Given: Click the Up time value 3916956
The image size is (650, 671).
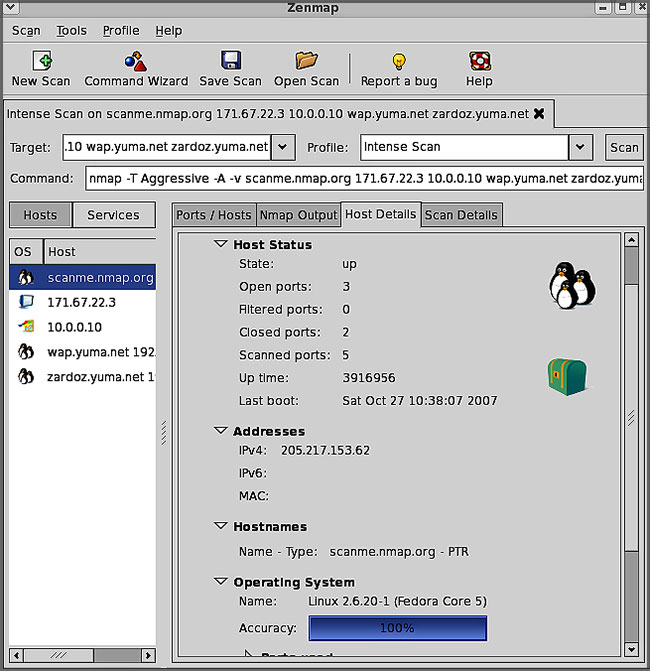Looking at the screenshot, I should pyautogui.click(x=369, y=378).
